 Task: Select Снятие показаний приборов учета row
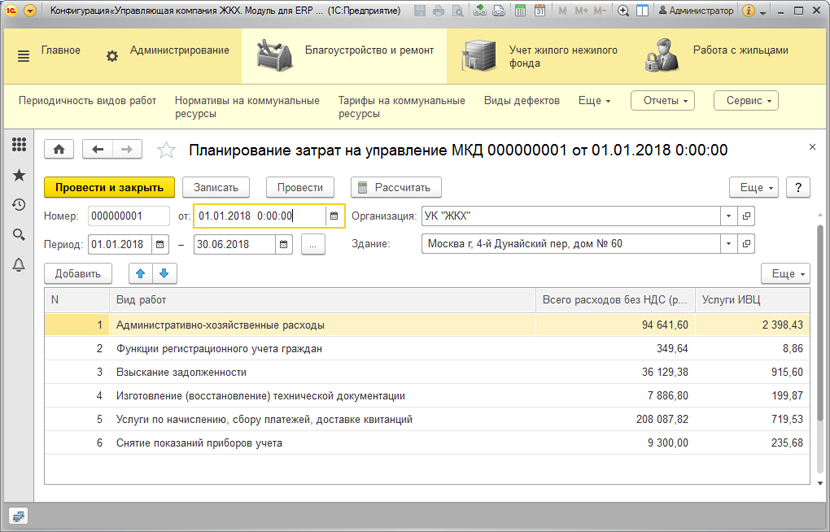[x=427, y=443]
